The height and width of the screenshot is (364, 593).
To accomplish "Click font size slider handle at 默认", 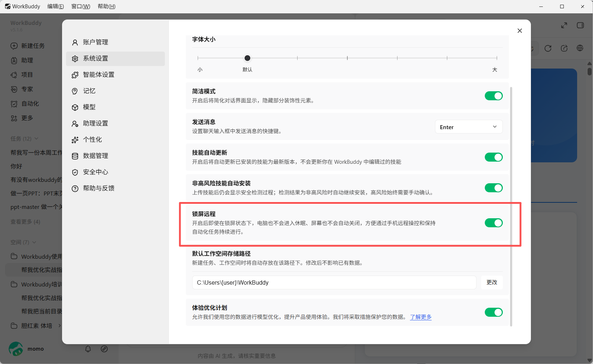I will 247,58.
